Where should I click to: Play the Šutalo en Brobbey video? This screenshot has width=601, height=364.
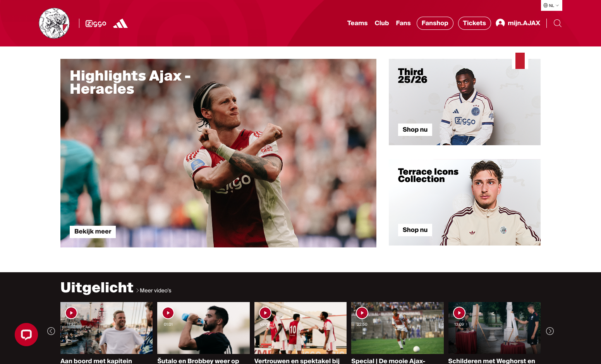[x=168, y=313]
